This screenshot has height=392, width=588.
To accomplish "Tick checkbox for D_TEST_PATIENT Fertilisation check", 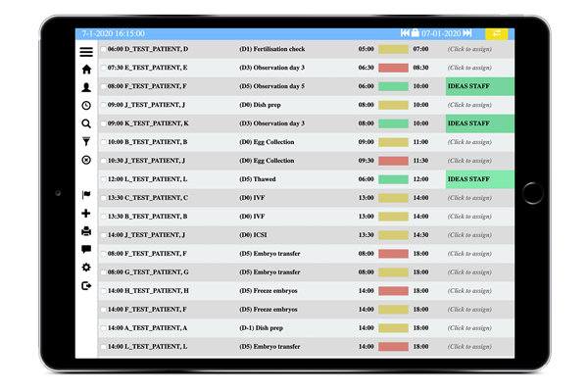I will point(104,49).
